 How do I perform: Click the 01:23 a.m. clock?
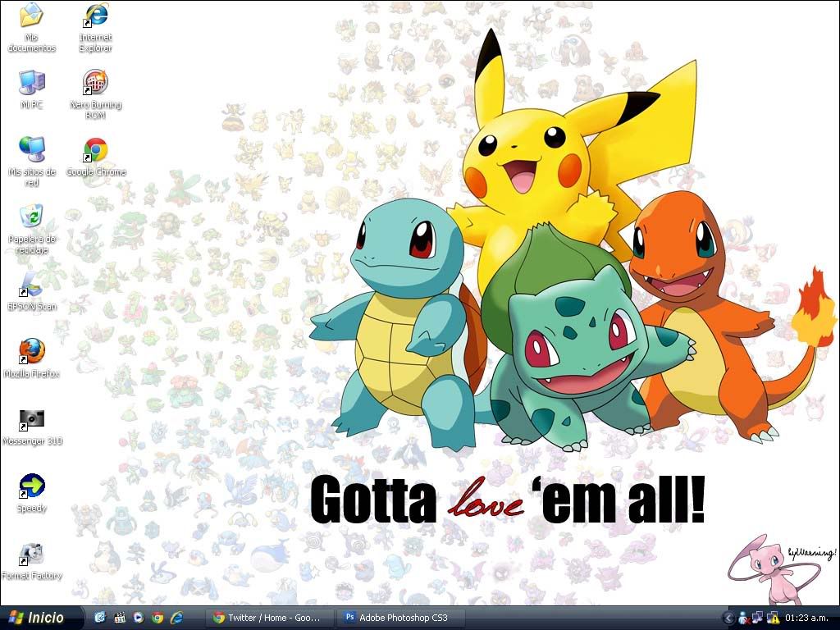pos(807,619)
